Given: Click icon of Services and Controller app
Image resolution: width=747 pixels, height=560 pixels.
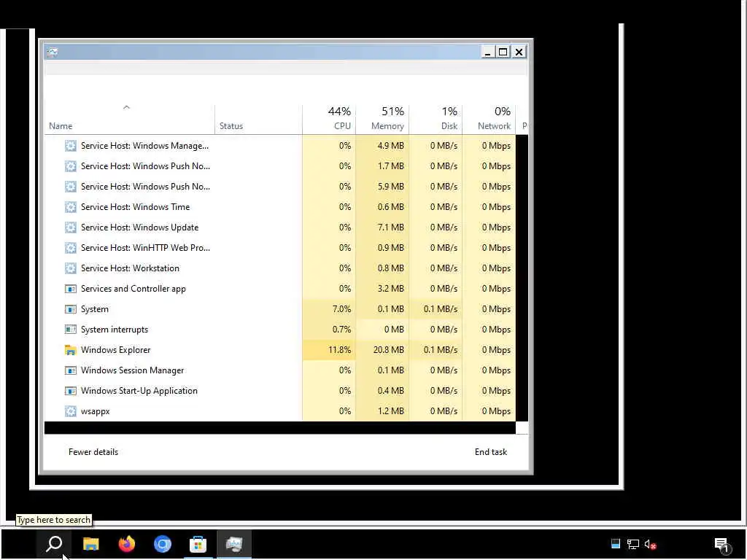Looking at the screenshot, I should pyautogui.click(x=71, y=289).
